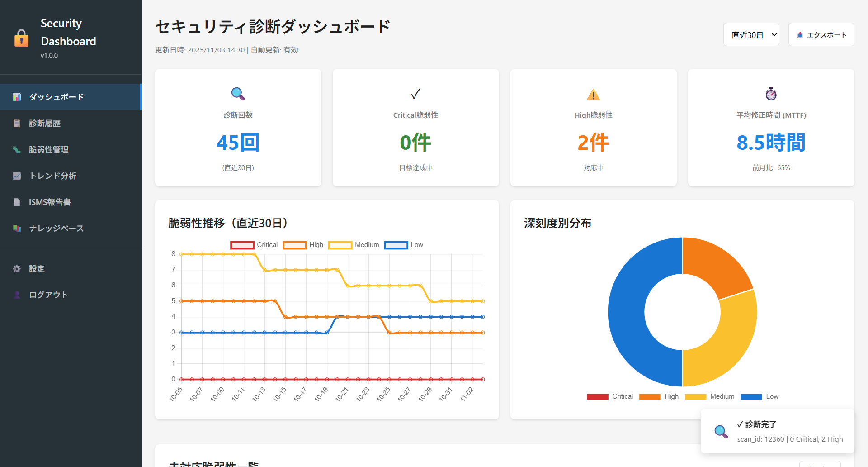Click the warning triangle on High脆弱性 card
Screen dimensions: 868x467
click(x=593, y=94)
